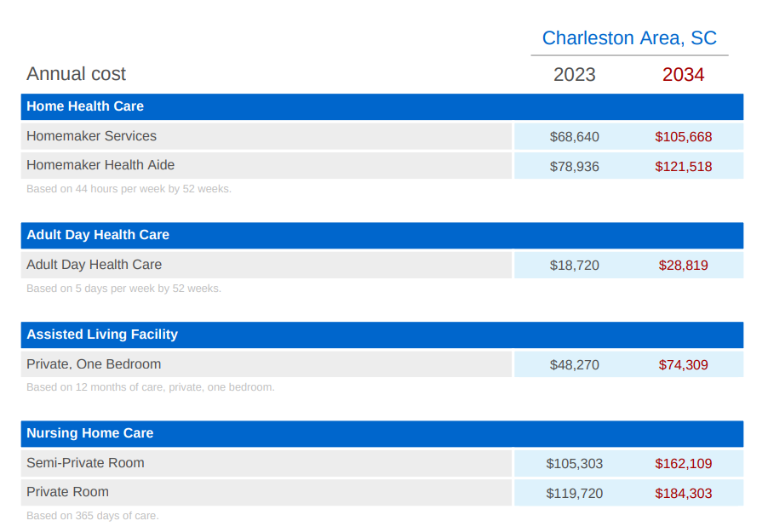Screen dimensions: 768x532
Task: Select the Homemaker Services row label
Action: 91,136
